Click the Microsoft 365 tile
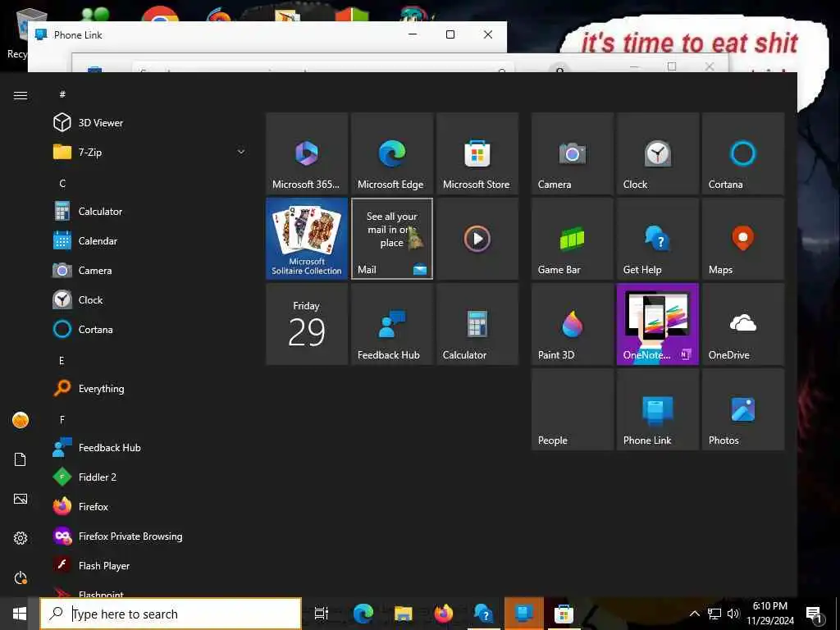 pyautogui.click(x=307, y=153)
